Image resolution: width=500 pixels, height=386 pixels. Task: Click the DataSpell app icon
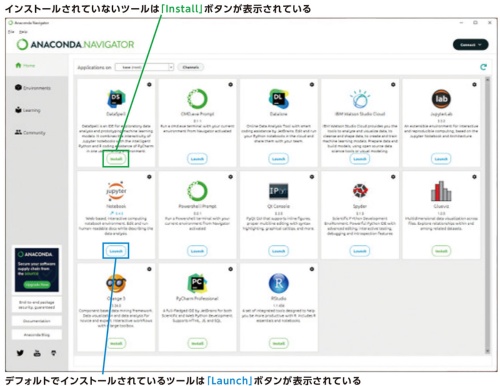click(116, 99)
